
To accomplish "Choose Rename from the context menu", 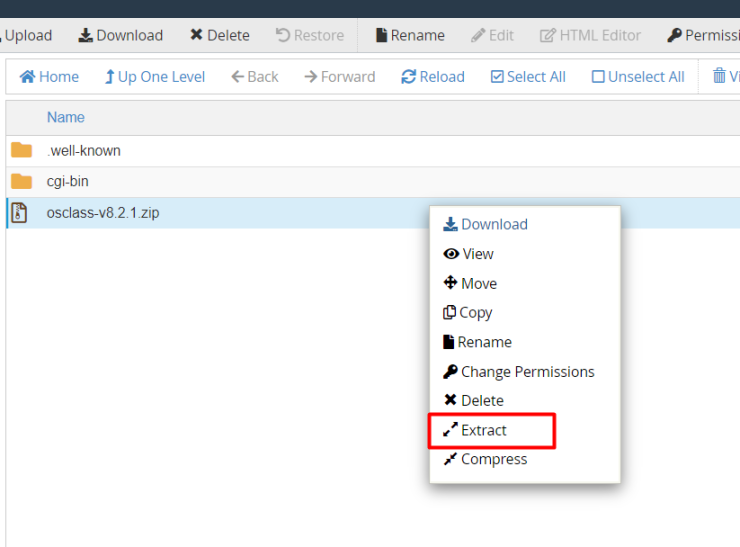I will (x=477, y=342).
